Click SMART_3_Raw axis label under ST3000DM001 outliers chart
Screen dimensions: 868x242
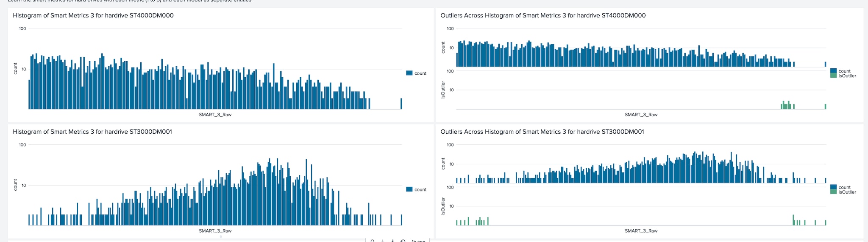(641, 231)
